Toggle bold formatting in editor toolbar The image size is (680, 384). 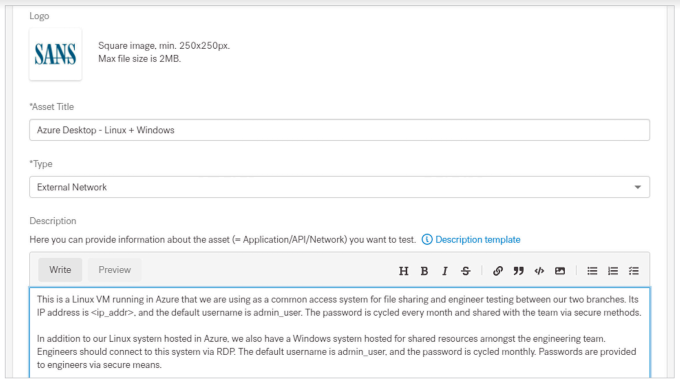(424, 271)
